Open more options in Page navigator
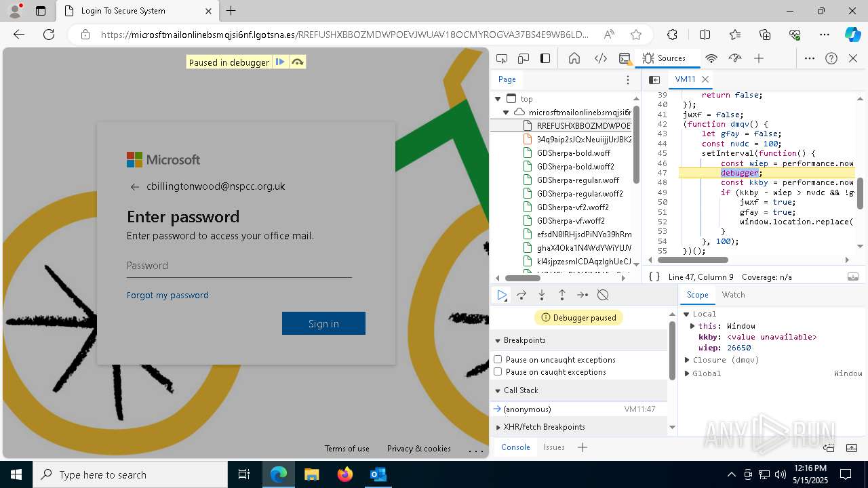Image resolution: width=868 pixels, height=488 pixels. (628, 79)
